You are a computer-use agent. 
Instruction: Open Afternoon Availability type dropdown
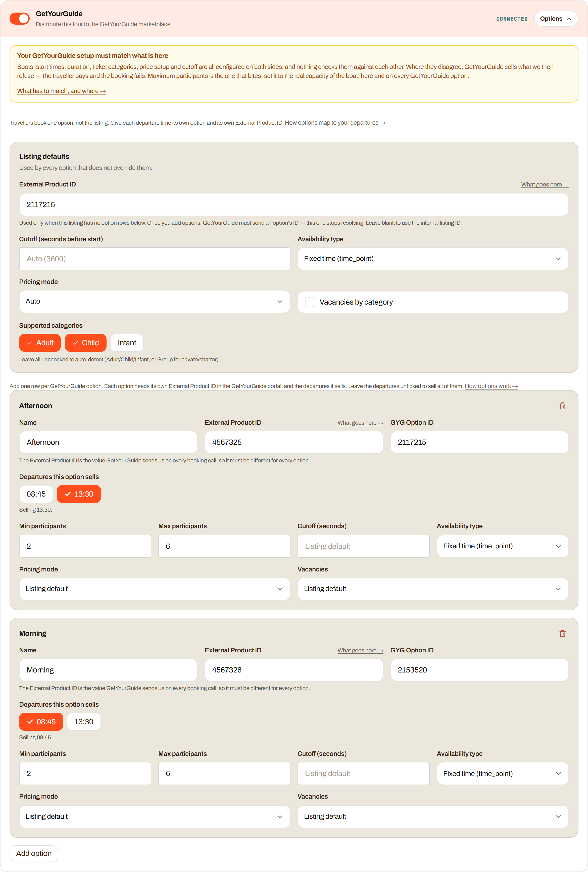[503, 546]
